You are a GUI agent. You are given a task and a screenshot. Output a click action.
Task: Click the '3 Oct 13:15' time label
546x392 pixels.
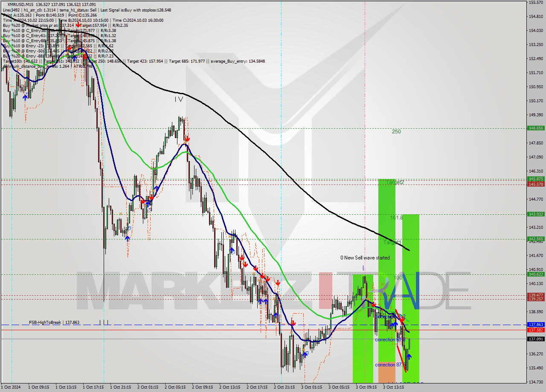(394, 387)
